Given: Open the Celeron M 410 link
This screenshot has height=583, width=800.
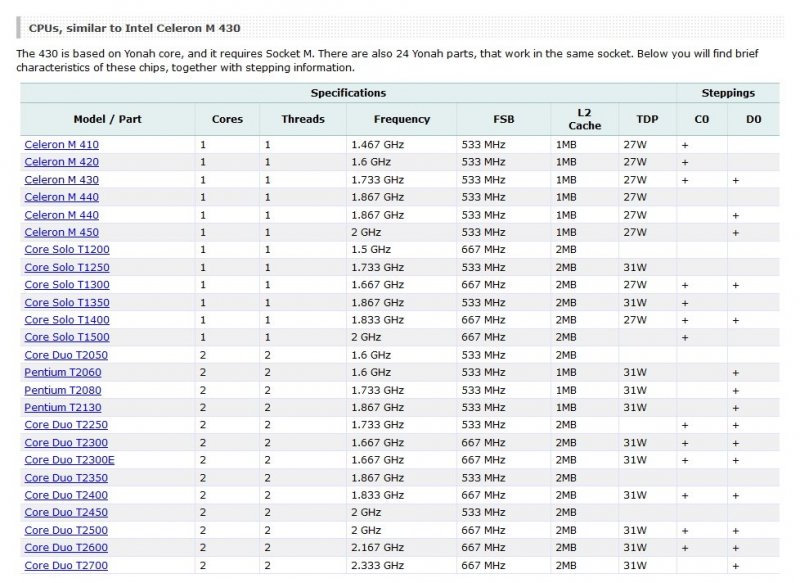Looking at the screenshot, I should tap(61, 145).
